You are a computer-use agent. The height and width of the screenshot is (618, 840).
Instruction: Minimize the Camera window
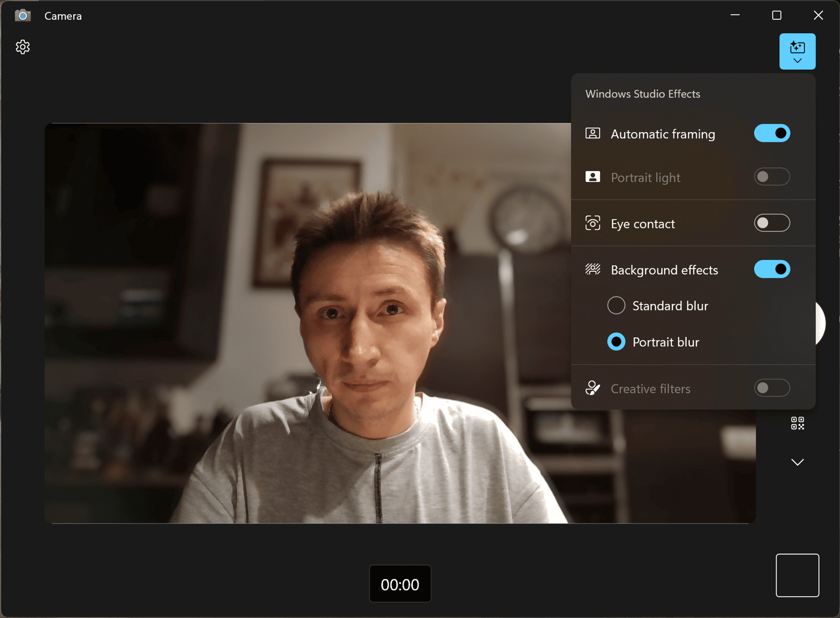(x=735, y=15)
